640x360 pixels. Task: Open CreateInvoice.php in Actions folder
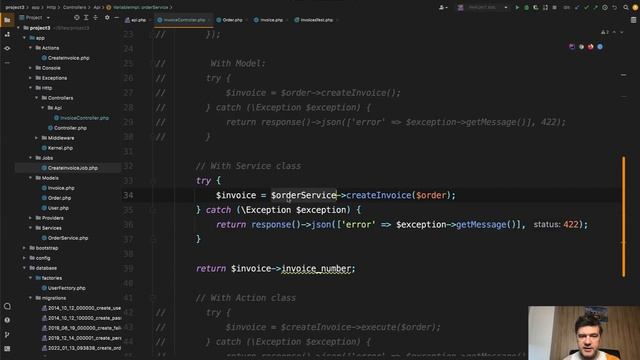point(69,58)
